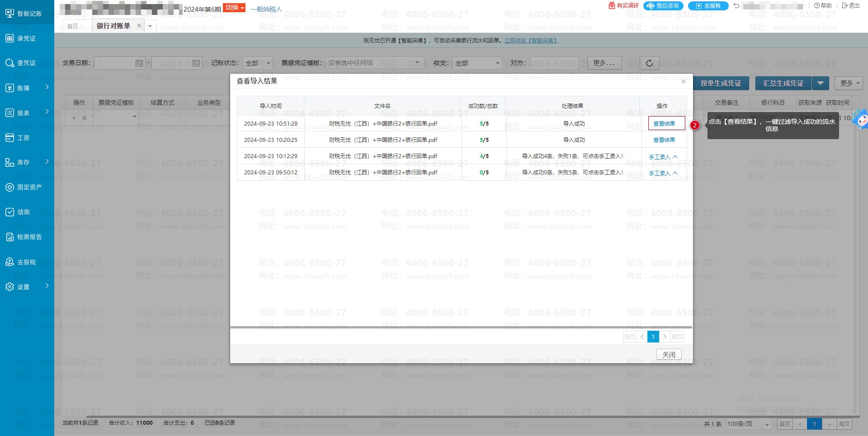Open 查凭证 search icon in sidebar
This screenshot has height=436, width=868.
click(9, 63)
